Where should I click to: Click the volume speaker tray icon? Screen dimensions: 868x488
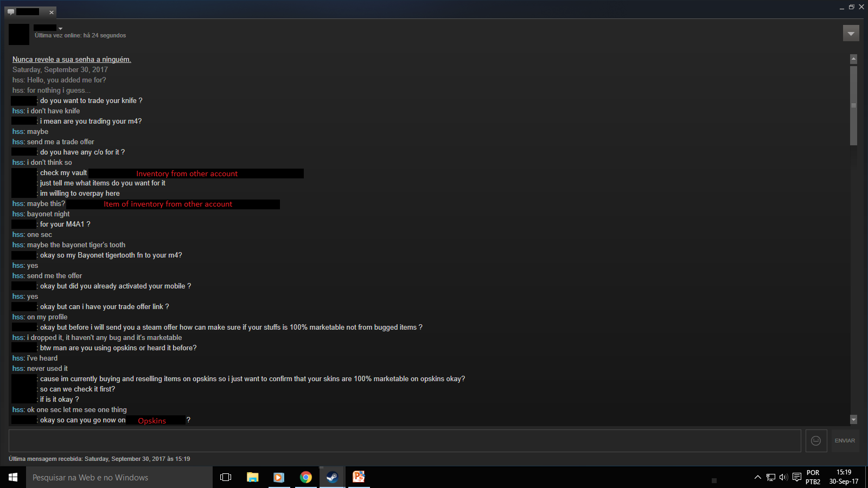pos(783,477)
